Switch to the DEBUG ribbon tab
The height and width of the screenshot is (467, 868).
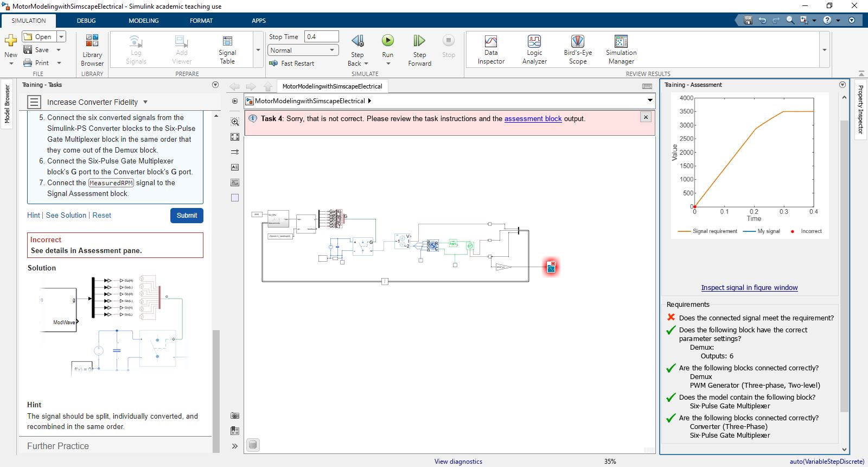point(86,21)
